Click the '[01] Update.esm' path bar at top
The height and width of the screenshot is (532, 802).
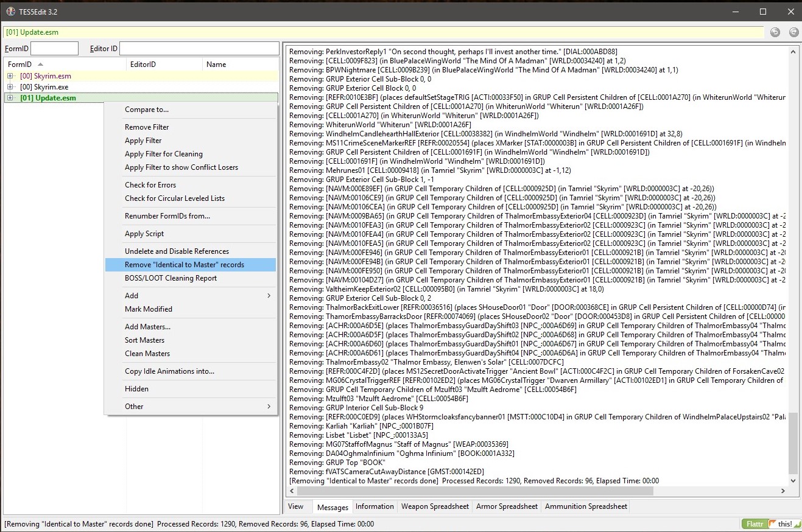[x=383, y=32]
